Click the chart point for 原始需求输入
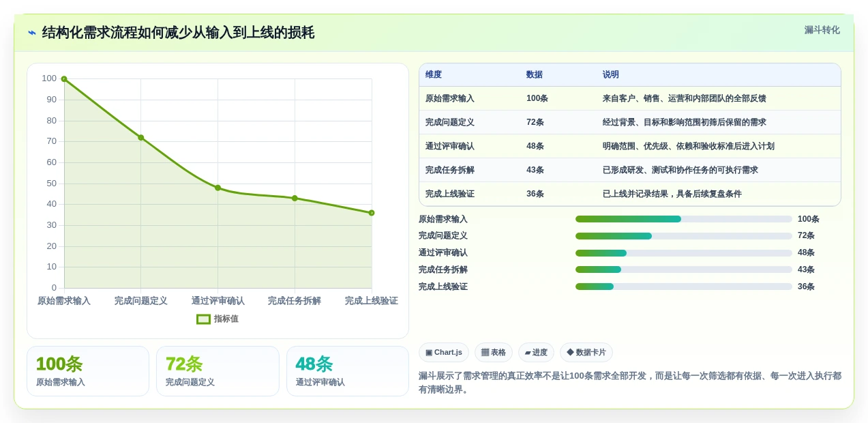Image resolution: width=868 pixels, height=423 pixels. click(x=64, y=79)
